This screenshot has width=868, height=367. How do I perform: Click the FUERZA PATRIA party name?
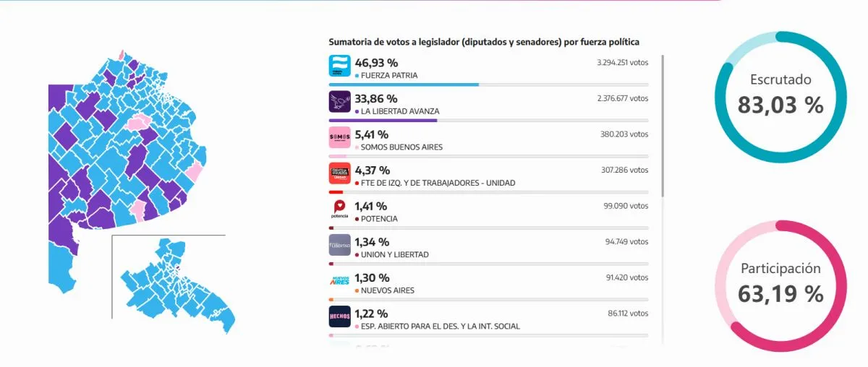click(x=388, y=76)
